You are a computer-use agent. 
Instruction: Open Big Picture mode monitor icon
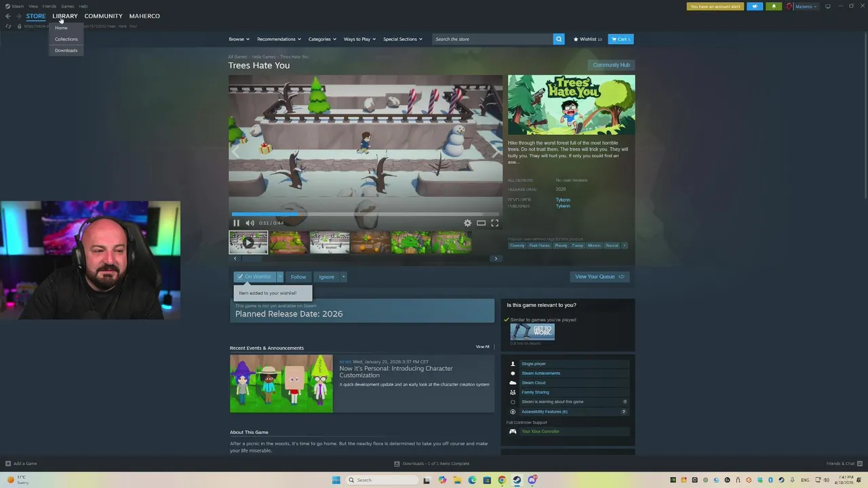click(x=827, y=6)
